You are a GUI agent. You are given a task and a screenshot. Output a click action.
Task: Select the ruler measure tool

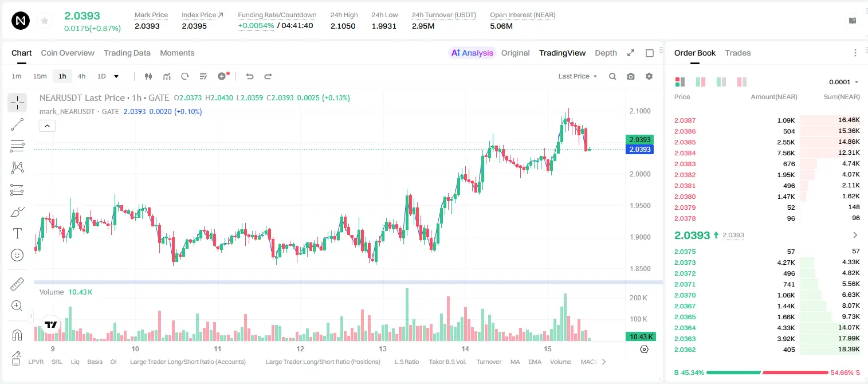click(x=17, y=284)
